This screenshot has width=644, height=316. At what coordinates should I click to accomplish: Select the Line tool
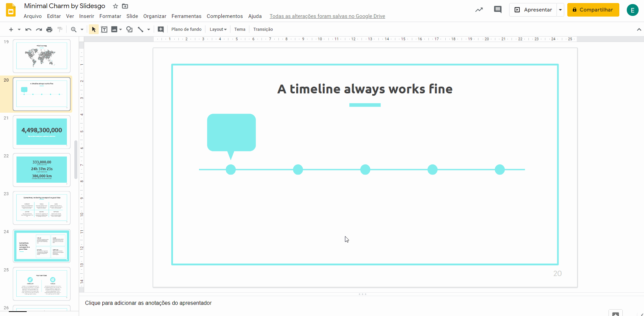[141, 29]
